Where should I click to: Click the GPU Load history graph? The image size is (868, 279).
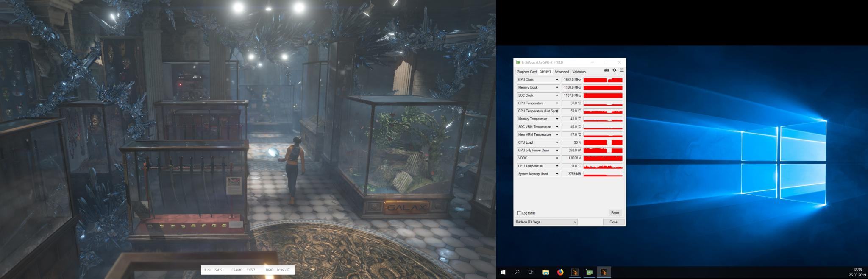(603, 142)
